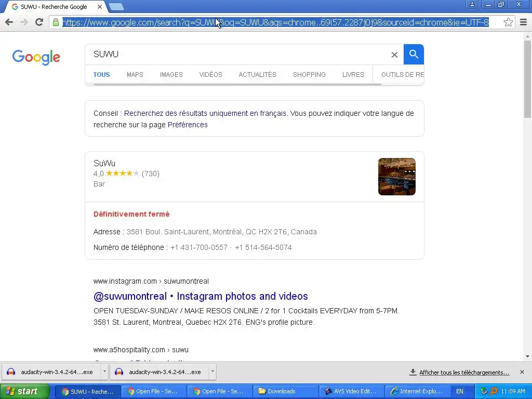Image resolution: width=532 pixels, height=399 pixels.
Task: Click phone number +1 431-700-0557
Action: click(199, 247)
